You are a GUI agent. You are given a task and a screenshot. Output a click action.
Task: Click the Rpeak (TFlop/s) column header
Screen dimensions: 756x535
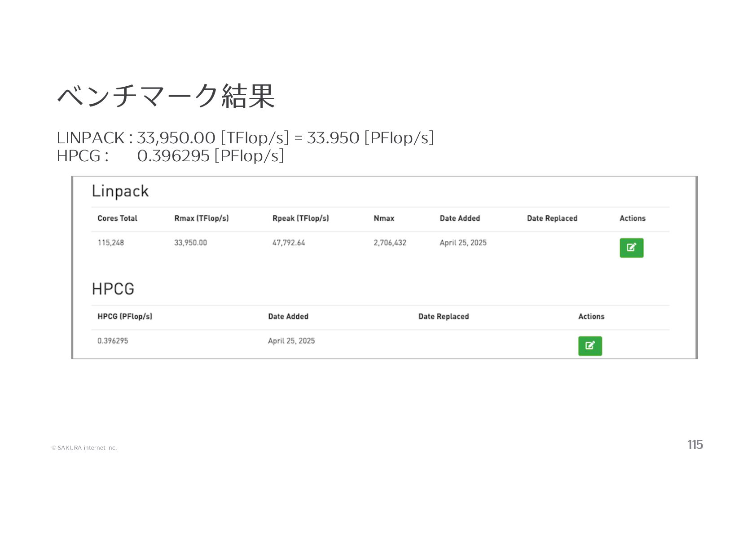pyautogui.click(x=300, y=218)
